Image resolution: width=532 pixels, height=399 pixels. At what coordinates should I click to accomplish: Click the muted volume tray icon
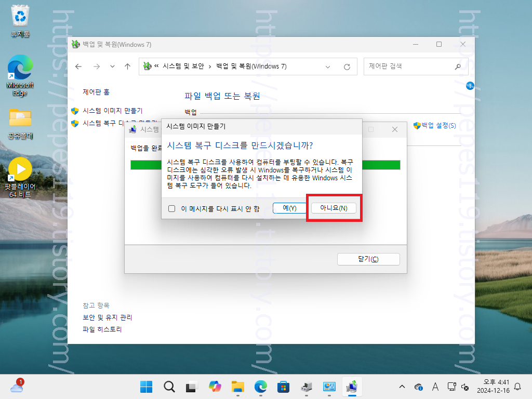[465, 387]
